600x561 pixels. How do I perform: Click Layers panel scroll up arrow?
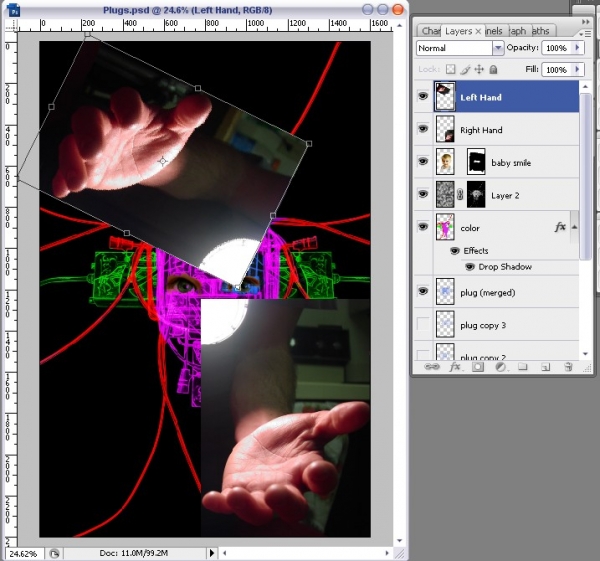tap(585, 87)
